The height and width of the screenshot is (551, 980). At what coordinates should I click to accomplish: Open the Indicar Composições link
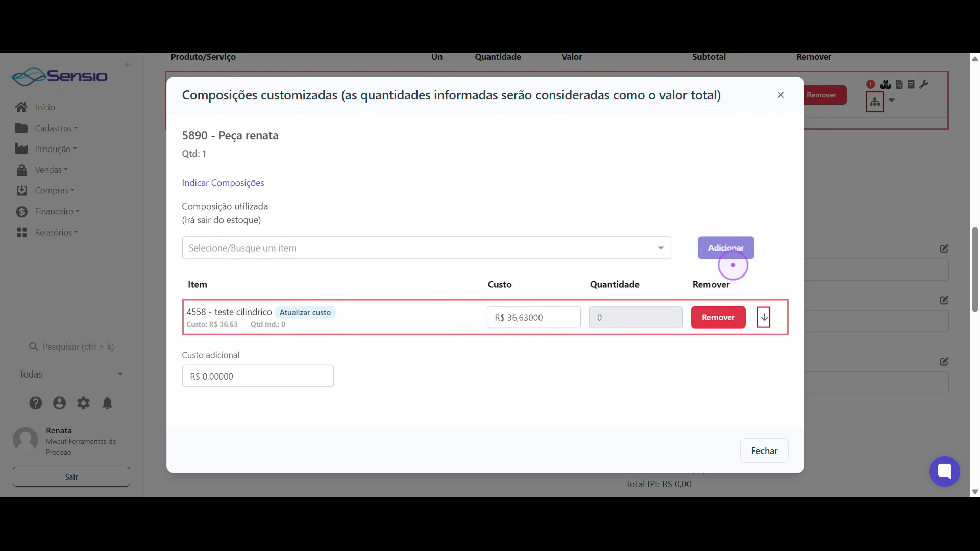point(223,183)
